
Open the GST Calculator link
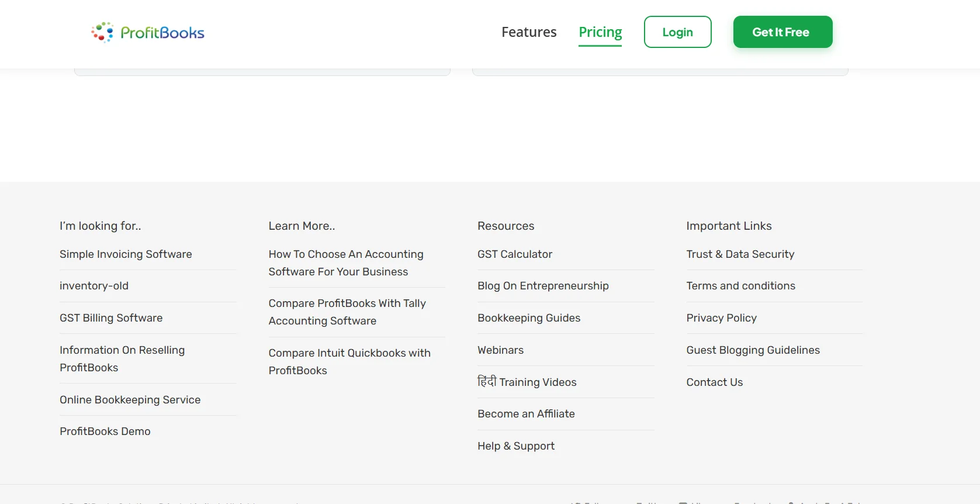pos(515,254)
